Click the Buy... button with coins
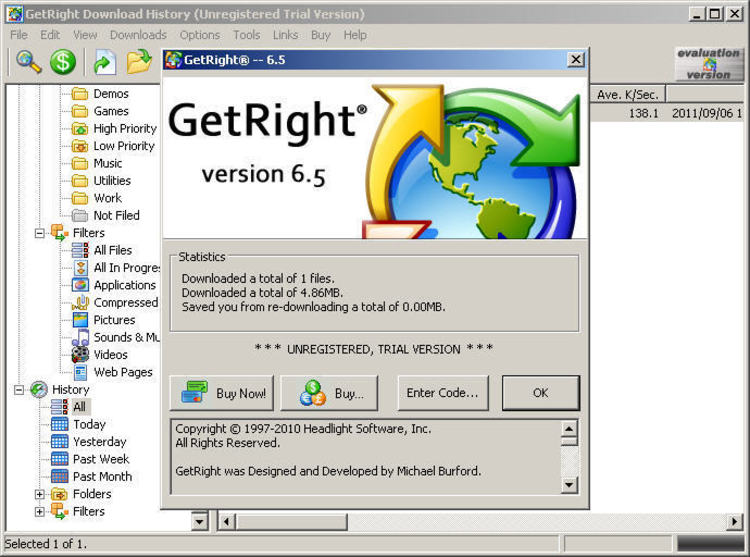The width and height of the screenshot is (750, 557). [x=329, y=393]
